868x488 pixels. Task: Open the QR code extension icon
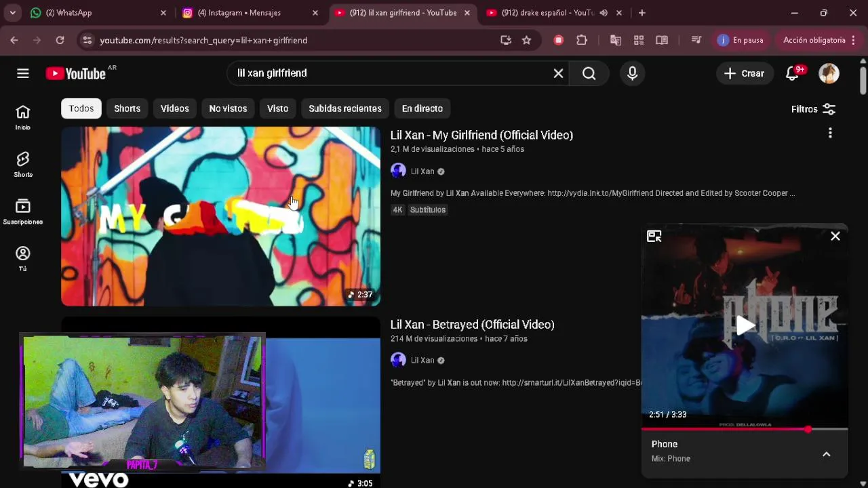click(x=639, y=40)
